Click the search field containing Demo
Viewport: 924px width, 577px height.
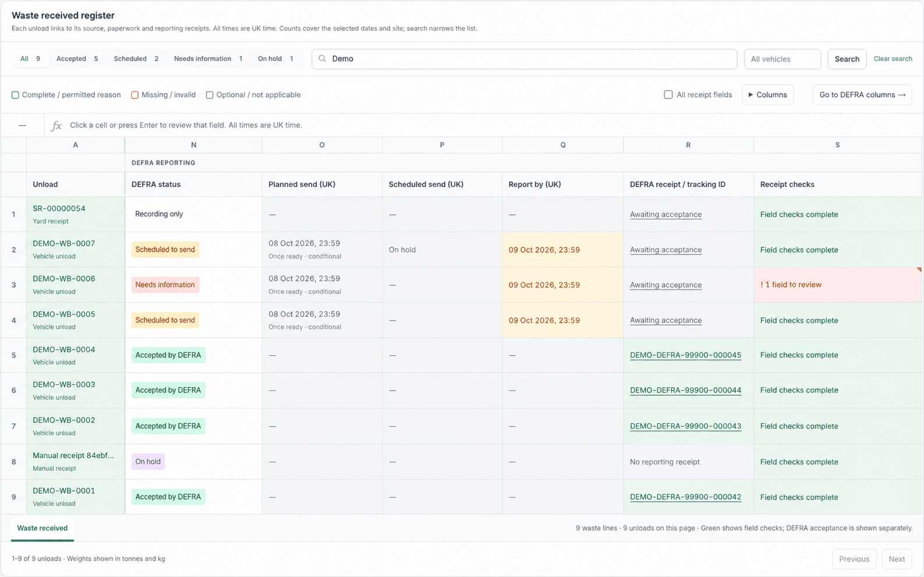click(525, 59)
